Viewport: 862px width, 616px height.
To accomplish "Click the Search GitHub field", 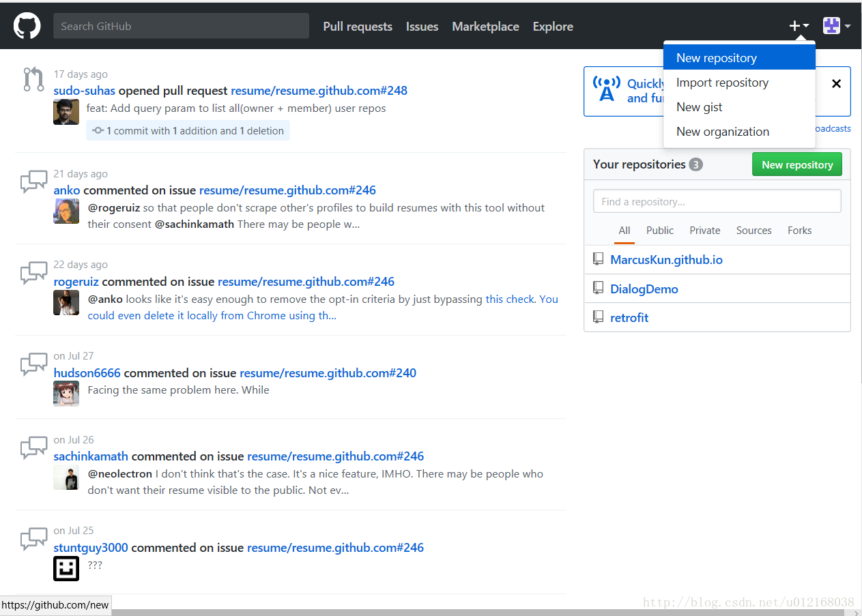I will click(x=181, y=26).
